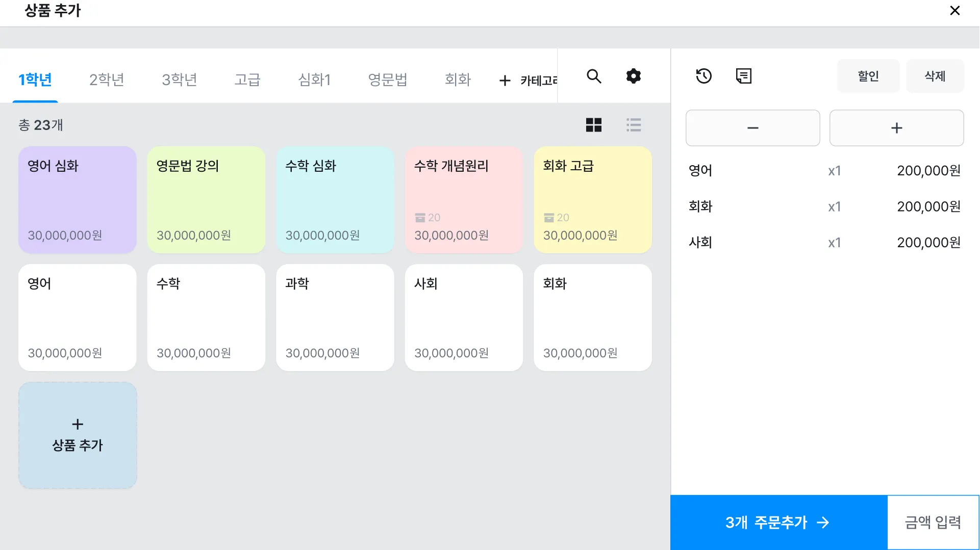Add the 사회 product card
Screen dimensions: 980x550
tap(464, 318)
